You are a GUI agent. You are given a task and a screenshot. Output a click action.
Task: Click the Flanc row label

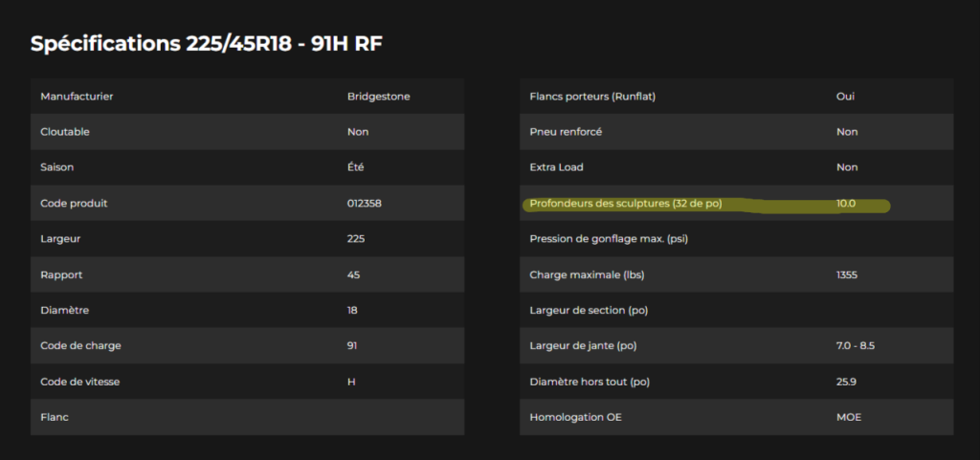coord(55,417)
